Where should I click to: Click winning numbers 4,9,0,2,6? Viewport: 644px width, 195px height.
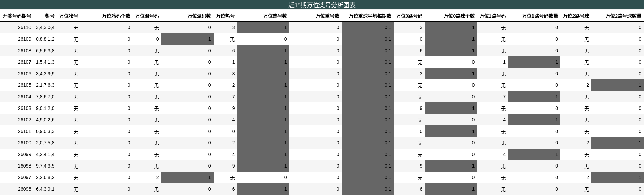45,120
